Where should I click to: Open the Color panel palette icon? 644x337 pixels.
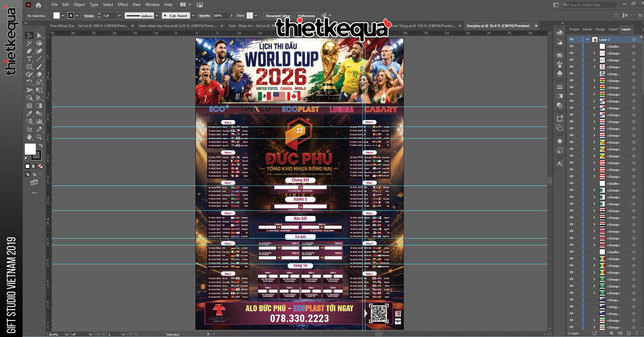pyautogui.click(x=560, y=33)
